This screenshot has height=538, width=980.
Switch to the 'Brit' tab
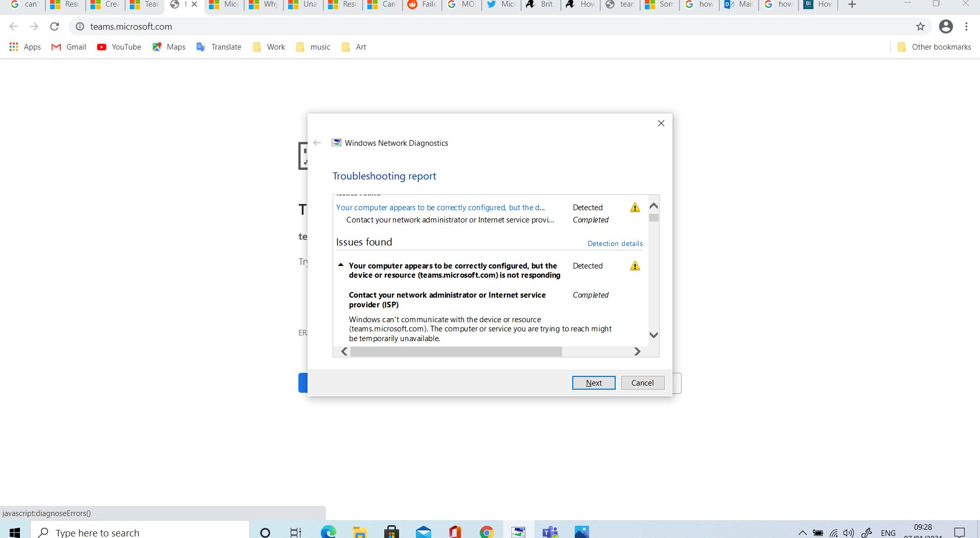coord(541,4)
